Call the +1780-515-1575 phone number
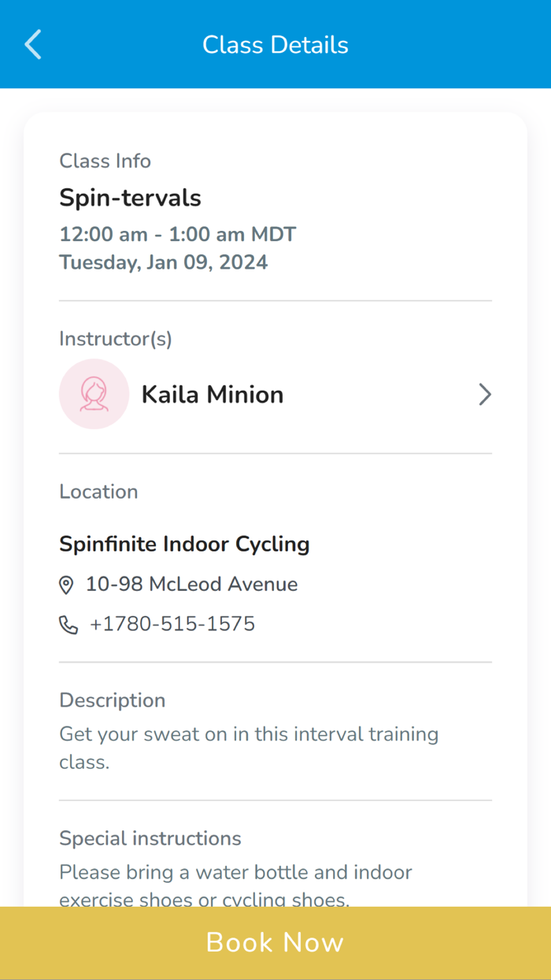Screen dimensions: 551x980 [172, 625]
